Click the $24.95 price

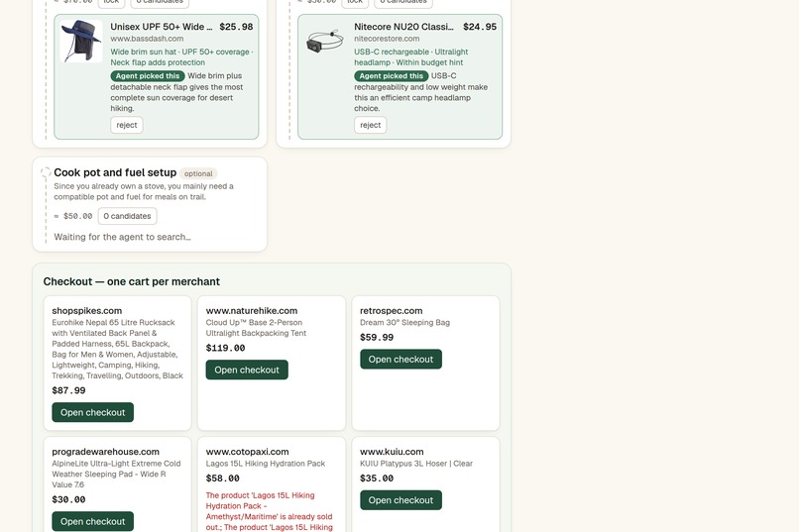(480, 27)
